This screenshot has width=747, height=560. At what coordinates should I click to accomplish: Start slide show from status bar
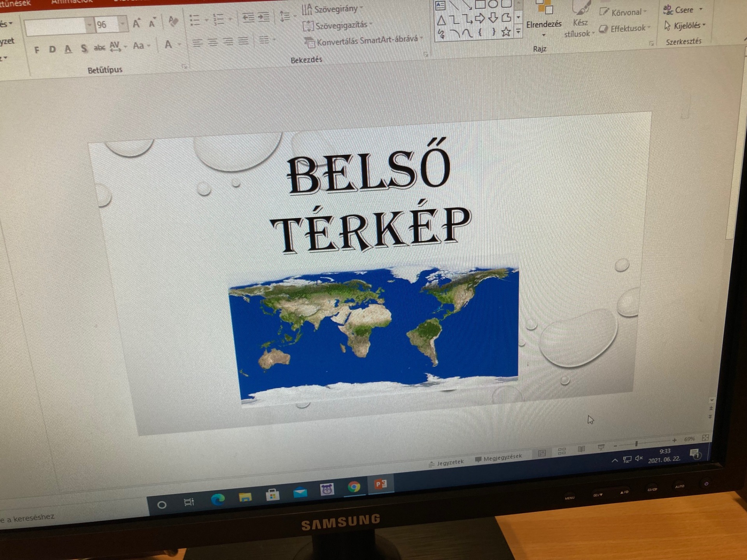tap(601, 448)
